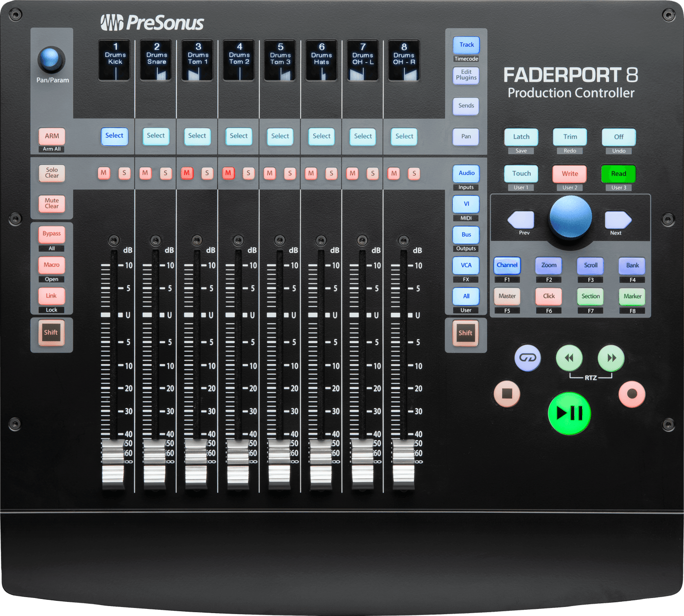This screenshot has width=684, height=616.
Task: Click the Prev arrow button
Action: click(521, 220)
